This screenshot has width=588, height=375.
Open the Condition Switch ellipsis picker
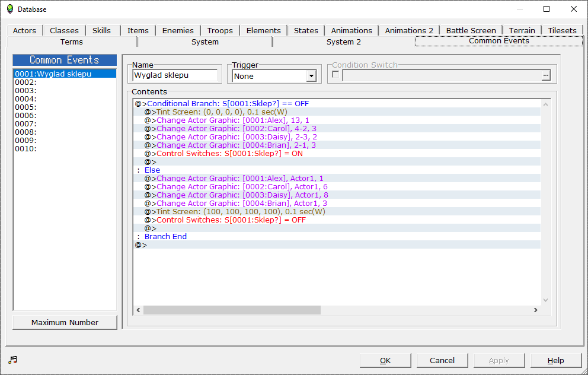546,75
